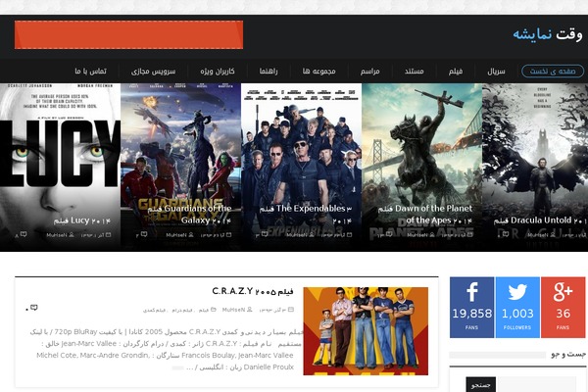
Task: Click the Guardians of the Galaxy poster image
Action: [x=180, y=168]
